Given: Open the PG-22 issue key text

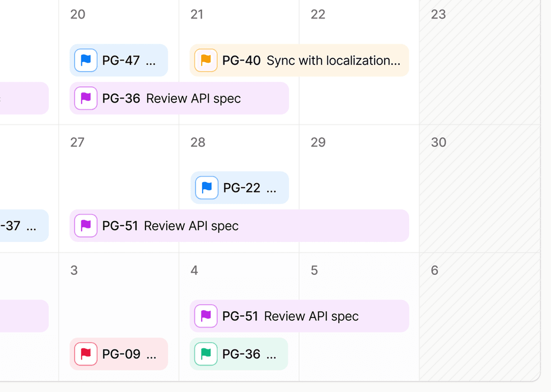Looking at the screenshot, I should coord(241,188).
